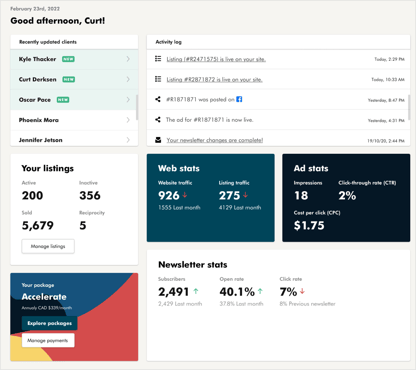Click the Facebook icon in activity log

coord(239,99)
